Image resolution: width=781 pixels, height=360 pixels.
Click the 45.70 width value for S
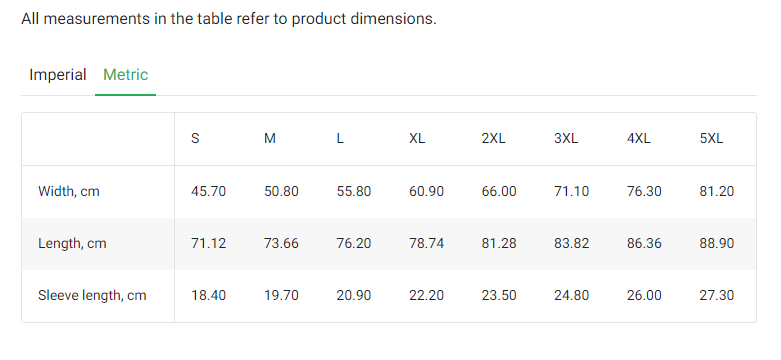(208, 191)
